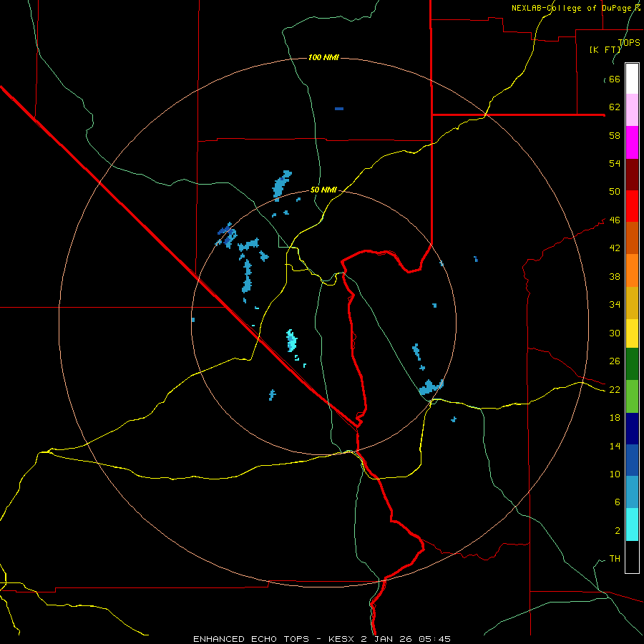644x644 pixels.
Task: Click the 100 NMI range ring label
Action: [x=323, y=57]
